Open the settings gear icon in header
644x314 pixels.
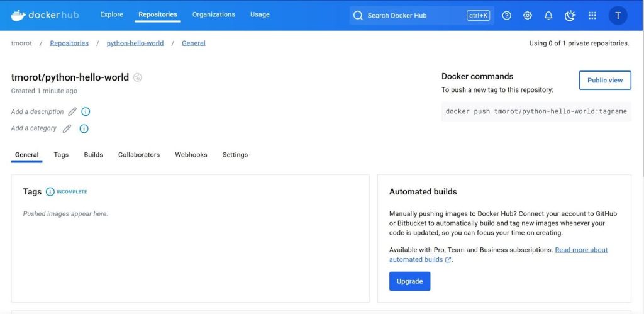coord(528,16)
